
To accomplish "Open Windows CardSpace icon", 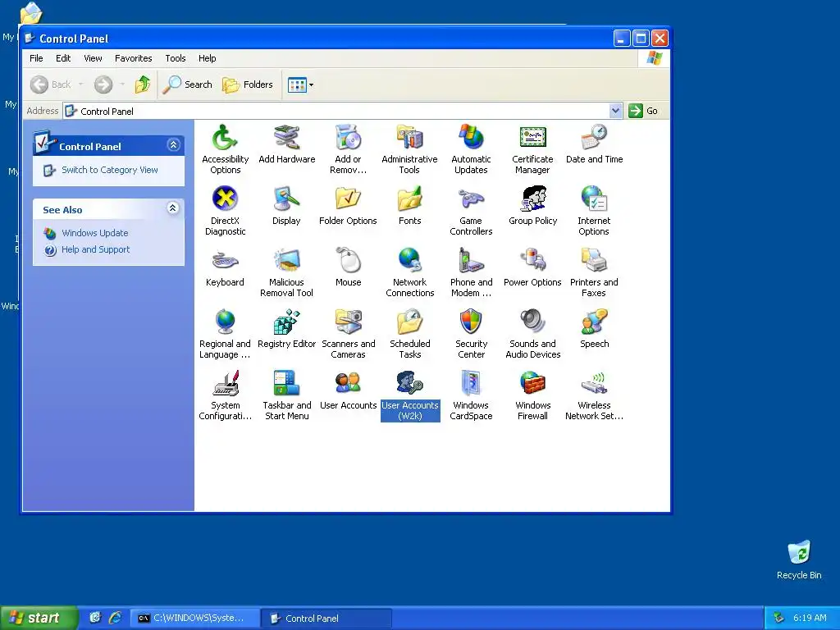I will point(471,384).
